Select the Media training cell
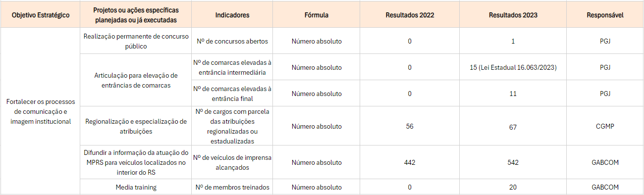 [135, 187]
